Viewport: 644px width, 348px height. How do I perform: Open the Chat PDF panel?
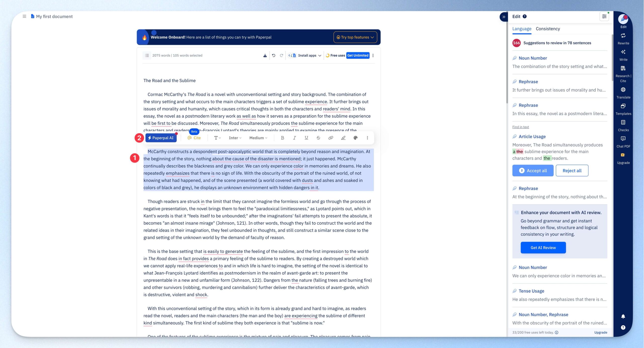(x=623, y=142)
